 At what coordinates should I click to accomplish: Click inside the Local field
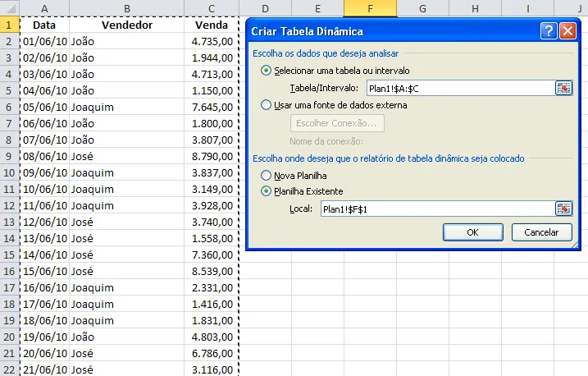[x=437, y=209]
